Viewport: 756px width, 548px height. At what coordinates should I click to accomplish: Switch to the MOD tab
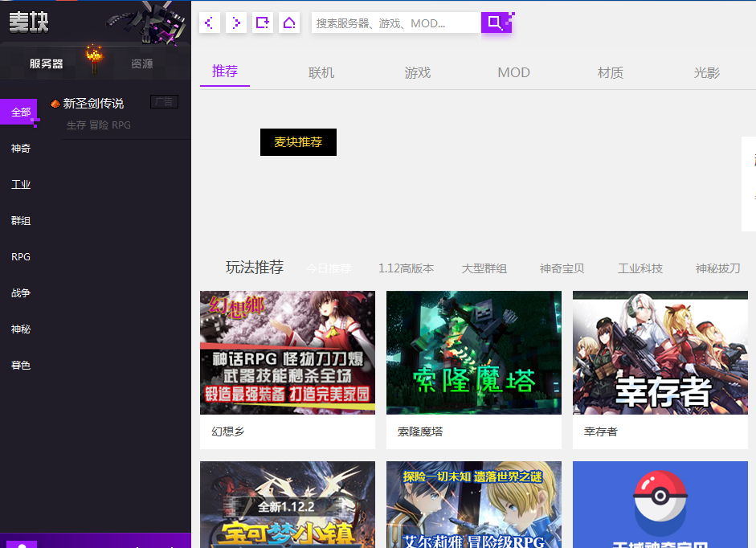tap(513, 72)
